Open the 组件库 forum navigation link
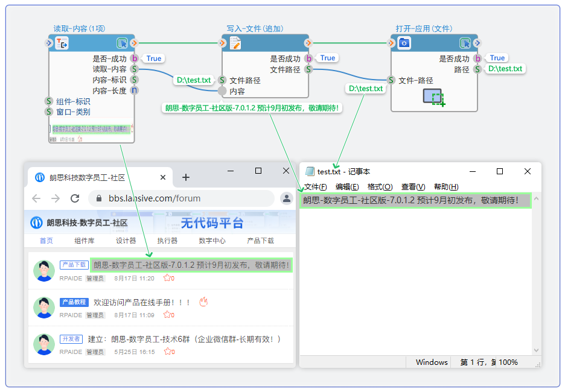 click(x=85, y=241)
